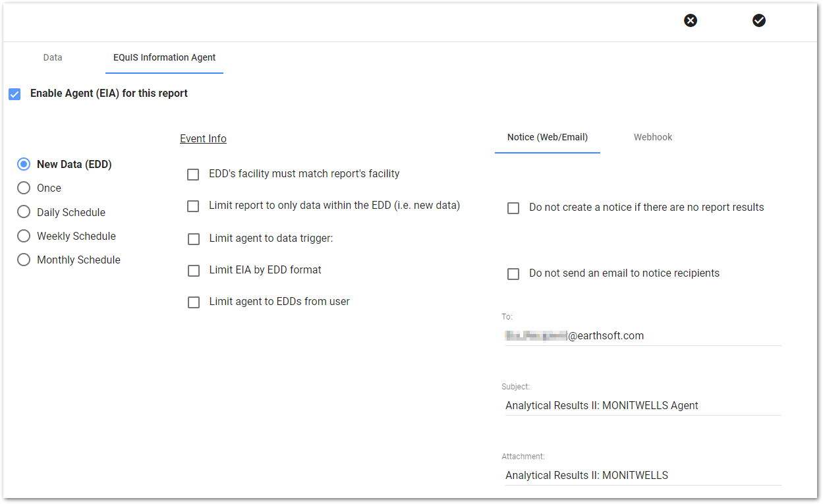Open the Webhook tab
The height and width of the screenshot is (504, 823).
click(652, 137)
